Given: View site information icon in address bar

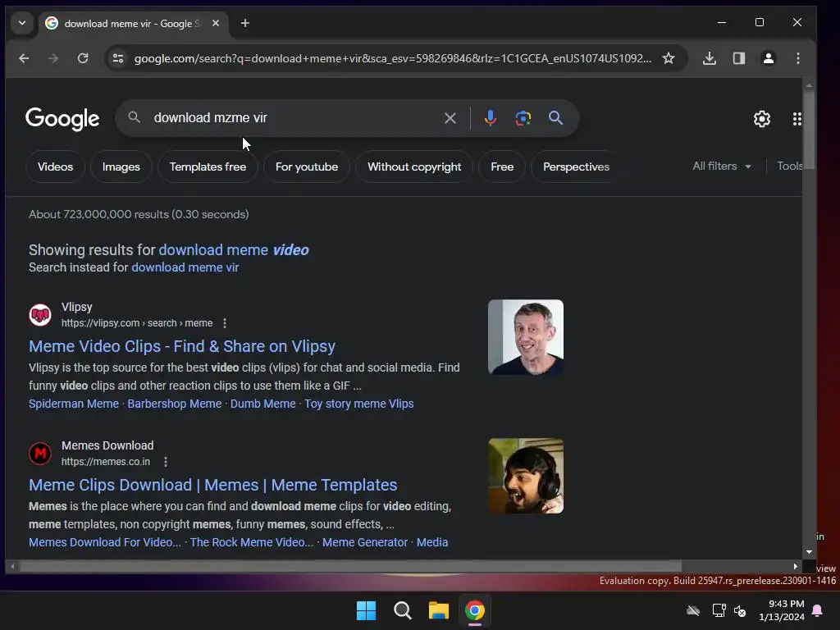Looking at the screenshot, I should [118, 58].
